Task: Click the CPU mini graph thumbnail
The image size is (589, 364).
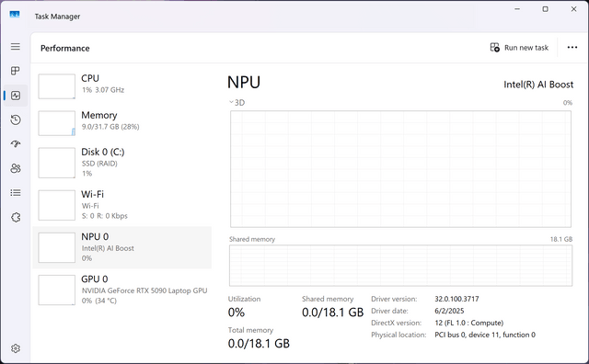Action: [57, 86]
